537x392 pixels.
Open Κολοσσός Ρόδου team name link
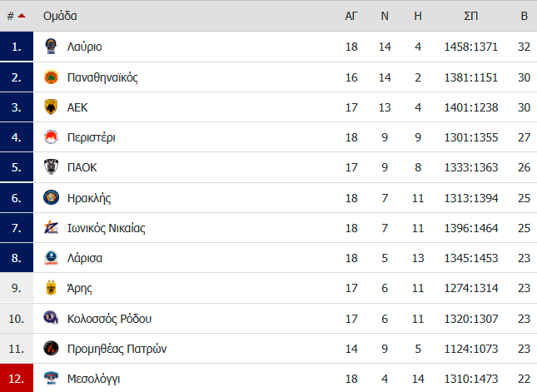[x=109, y=319]
